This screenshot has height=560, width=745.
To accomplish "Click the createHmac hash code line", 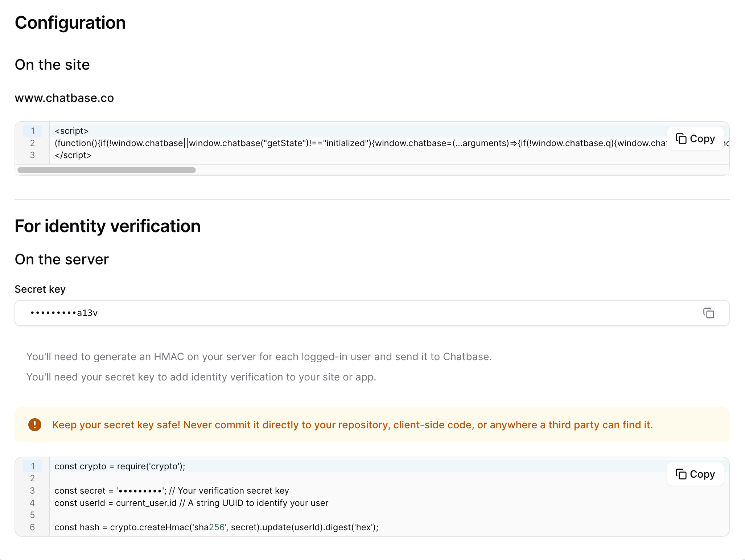I will (x=216, y=527).
